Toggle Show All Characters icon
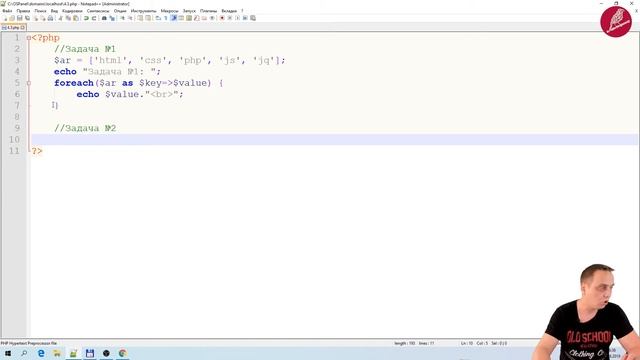 click(165, 18)
